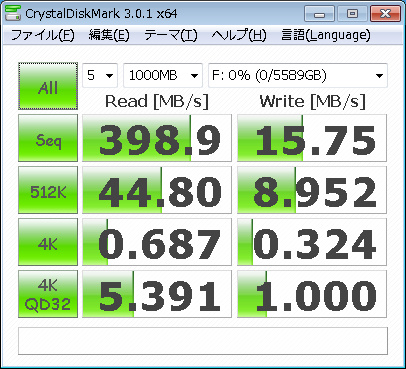Close the CrystalDiskMark window
The height and width of the screenshot is (369, 406).
(385, 14)
